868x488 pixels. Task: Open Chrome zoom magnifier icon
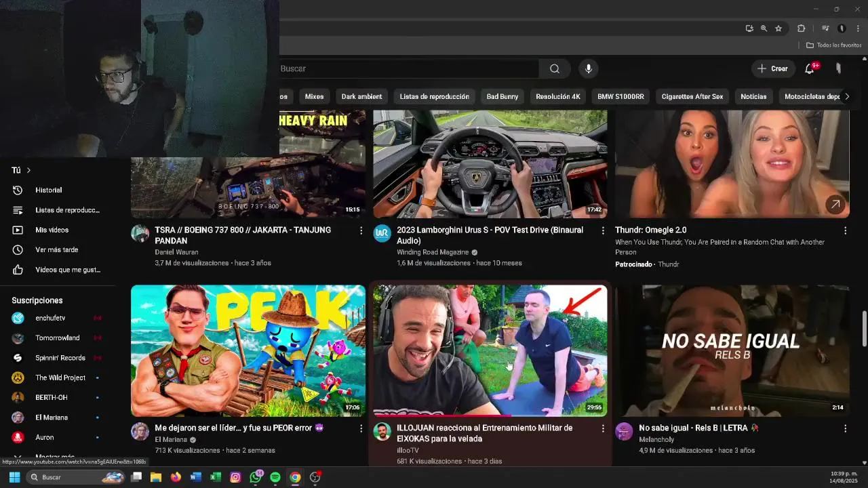click(764, 28)
